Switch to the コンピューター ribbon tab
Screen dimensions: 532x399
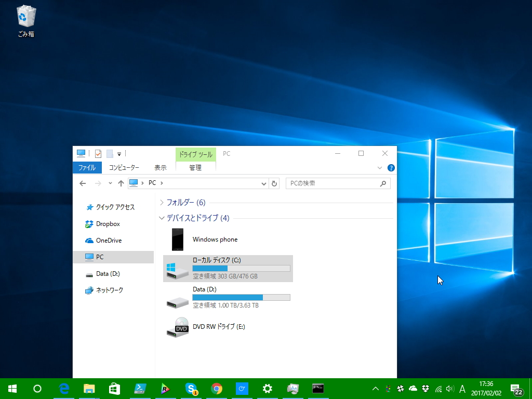[x=124, y=168]
